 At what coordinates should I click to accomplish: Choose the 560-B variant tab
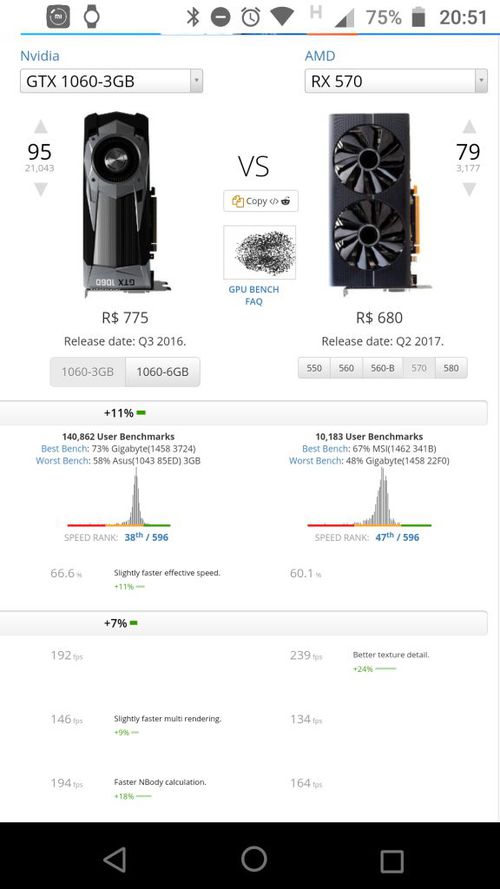click(383, 368)
